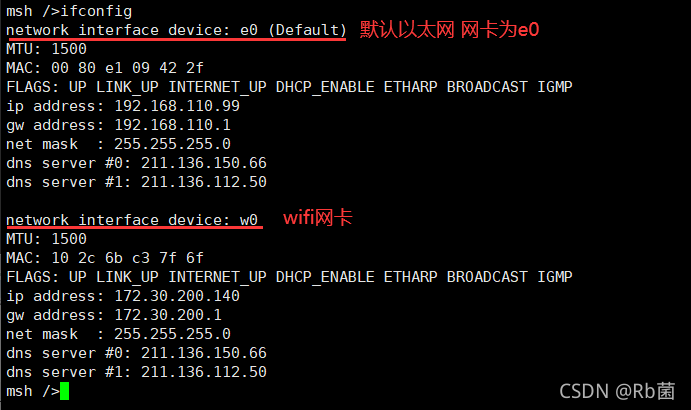Click the gateway address 192.168.110.1

point(172,125)
